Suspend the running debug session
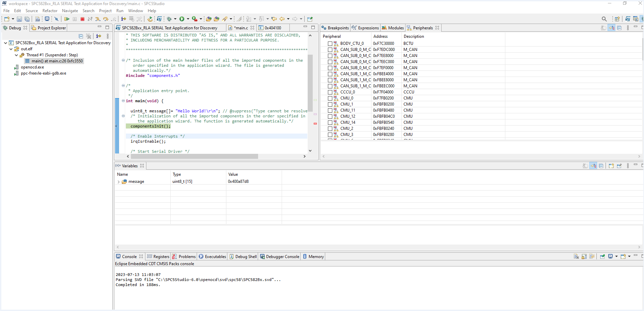Screen dimensions: 644x311 75,19
